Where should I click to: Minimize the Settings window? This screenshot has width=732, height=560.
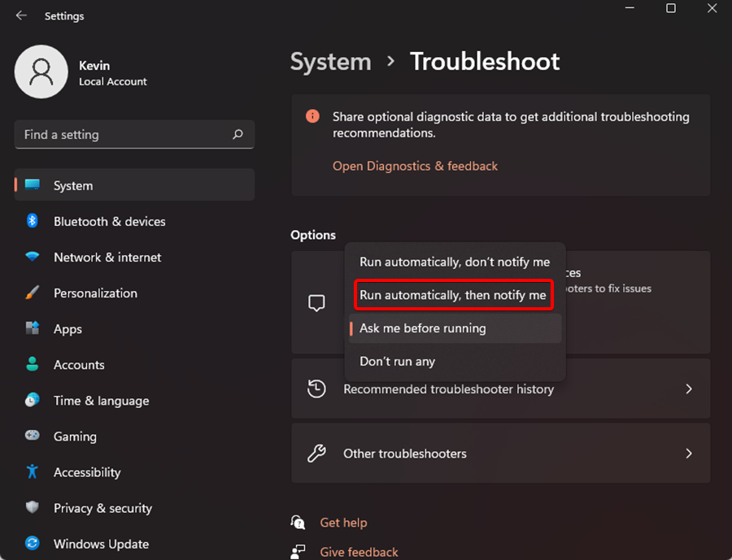point(630,8)
